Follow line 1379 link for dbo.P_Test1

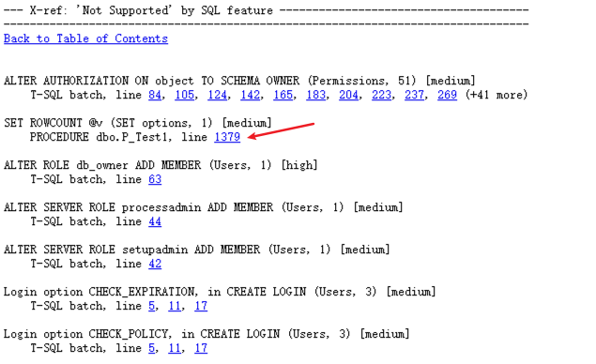pyautogui.click(x=227, y=137)
